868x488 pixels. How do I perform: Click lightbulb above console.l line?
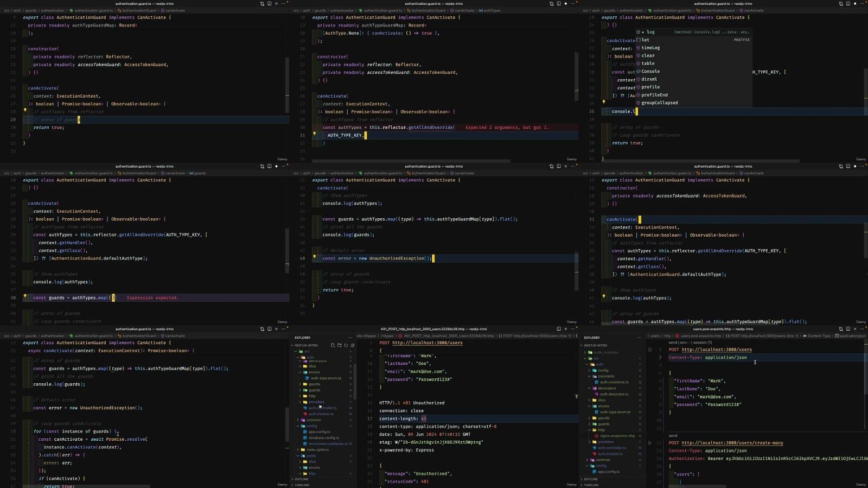click(604, 102)
